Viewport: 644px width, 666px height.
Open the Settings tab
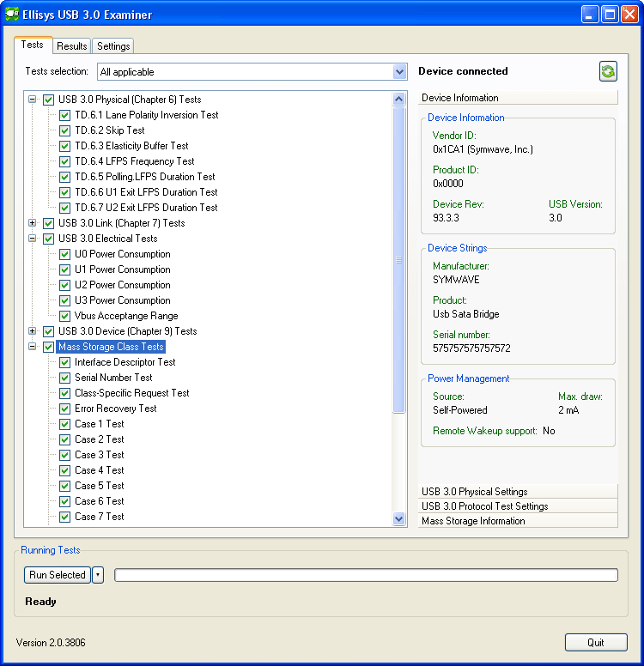113,46
